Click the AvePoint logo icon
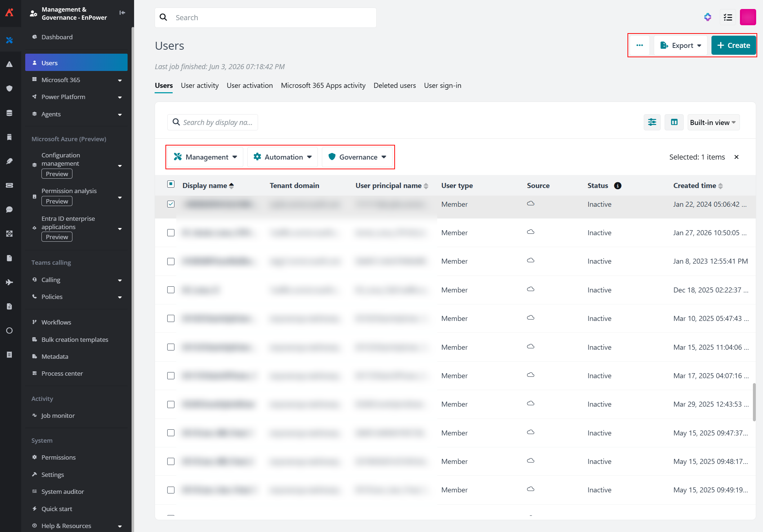This screenshot has height=532, width=763. (10, 13)
